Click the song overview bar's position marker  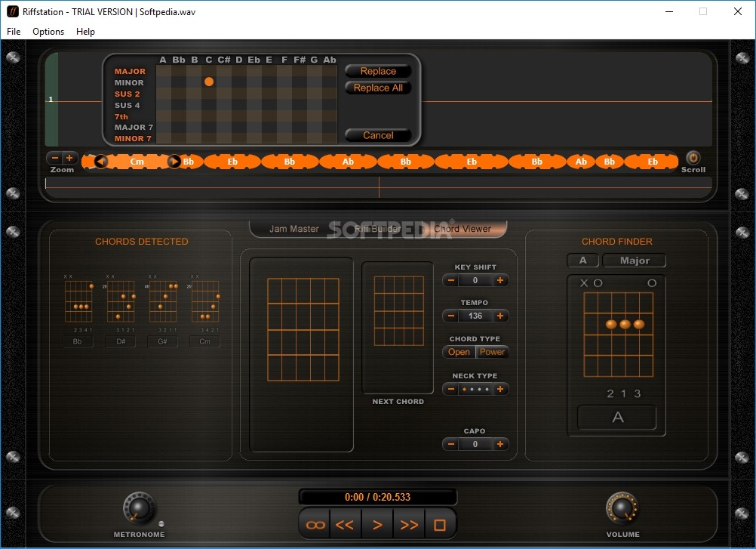379,187
